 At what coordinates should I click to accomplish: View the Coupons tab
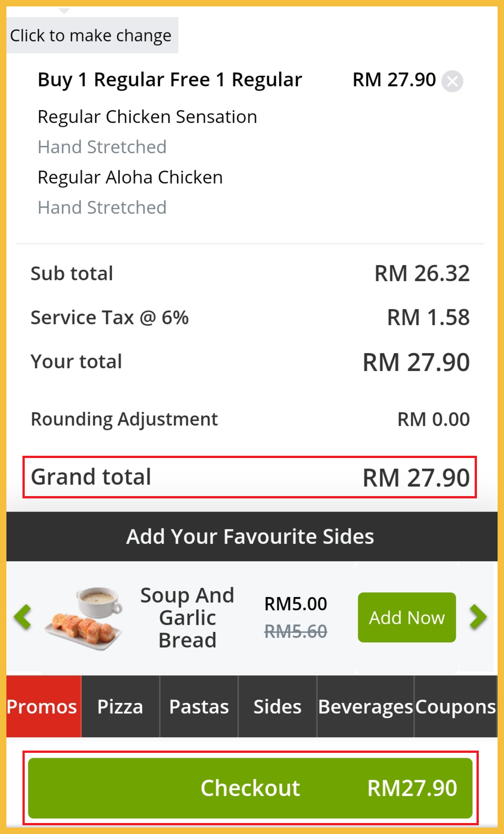[455, 707]
